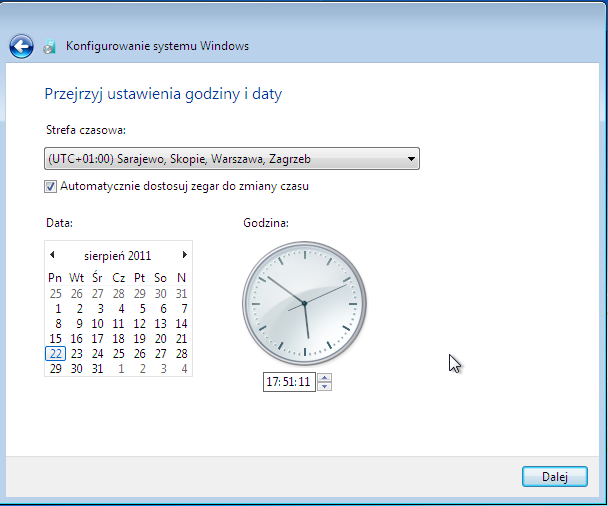Select August 10 in the calendar
The image size is (608, 506).
coord(97,324)
